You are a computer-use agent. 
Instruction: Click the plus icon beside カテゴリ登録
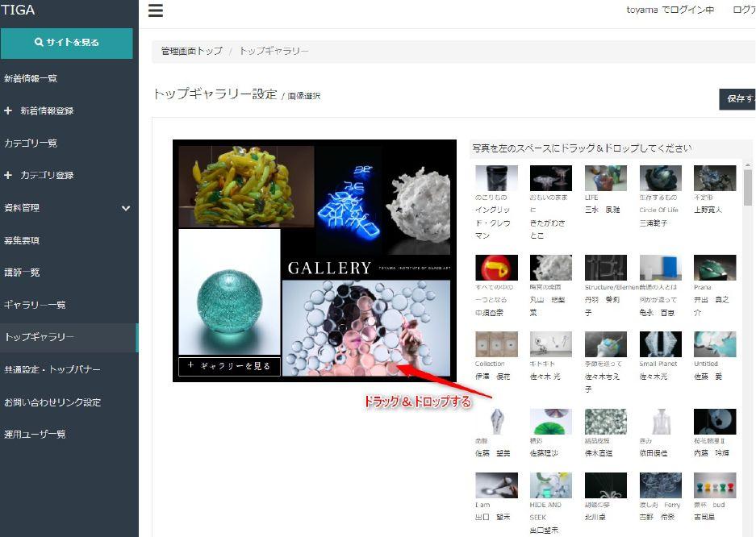tap(8, 175)
